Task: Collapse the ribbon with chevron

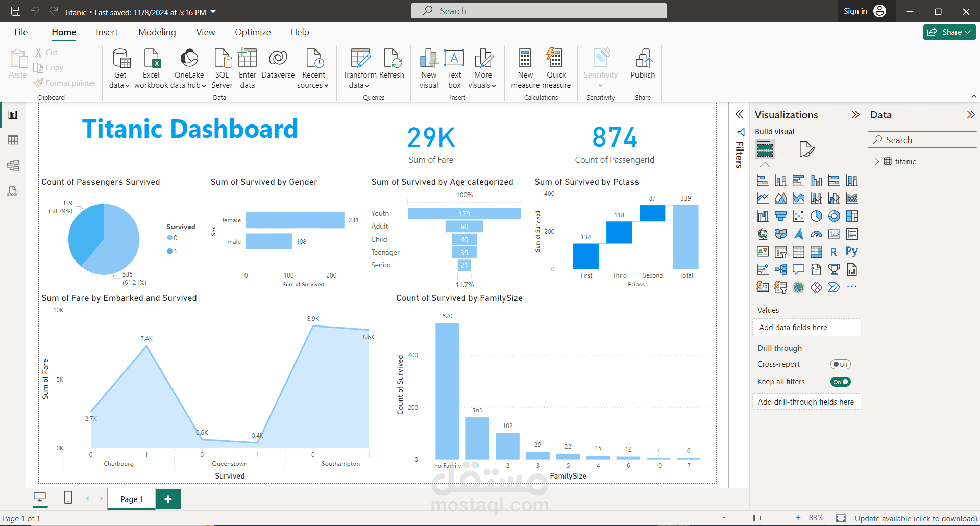Action: tap(974, 96)
